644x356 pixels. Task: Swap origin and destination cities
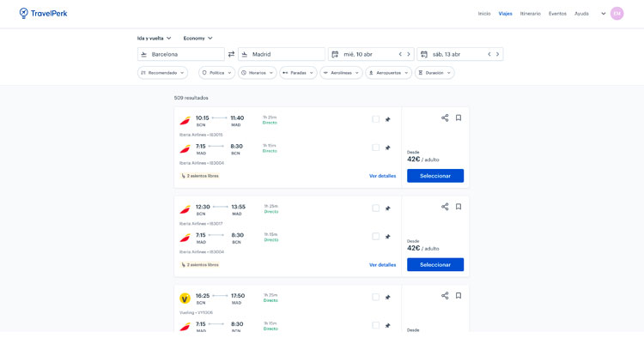(x=231, y=54)
